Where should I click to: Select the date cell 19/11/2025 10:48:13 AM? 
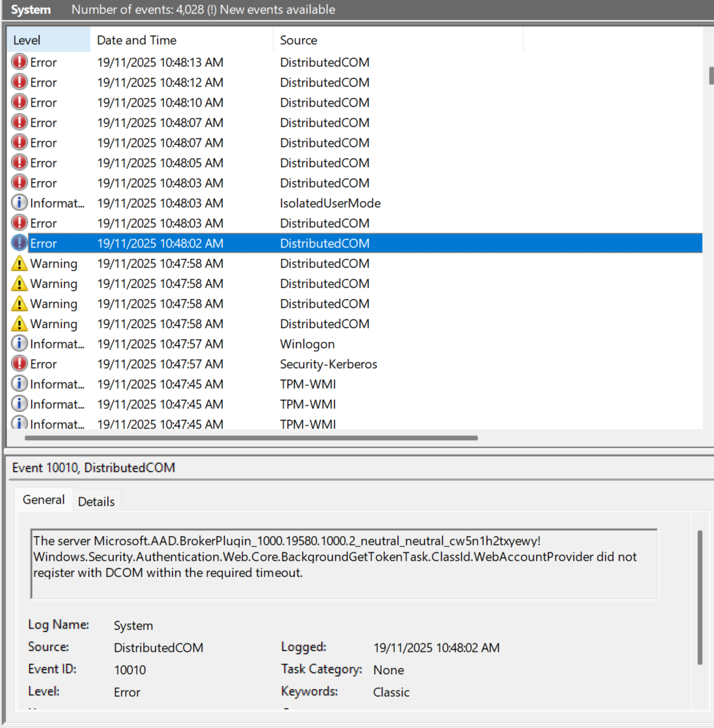160,62
